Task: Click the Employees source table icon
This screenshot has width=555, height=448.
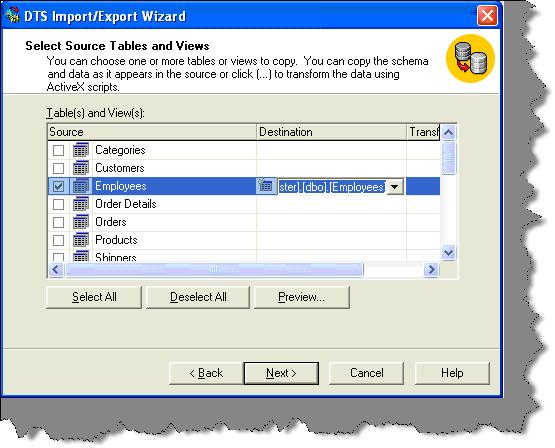Action: pos(81,186)
